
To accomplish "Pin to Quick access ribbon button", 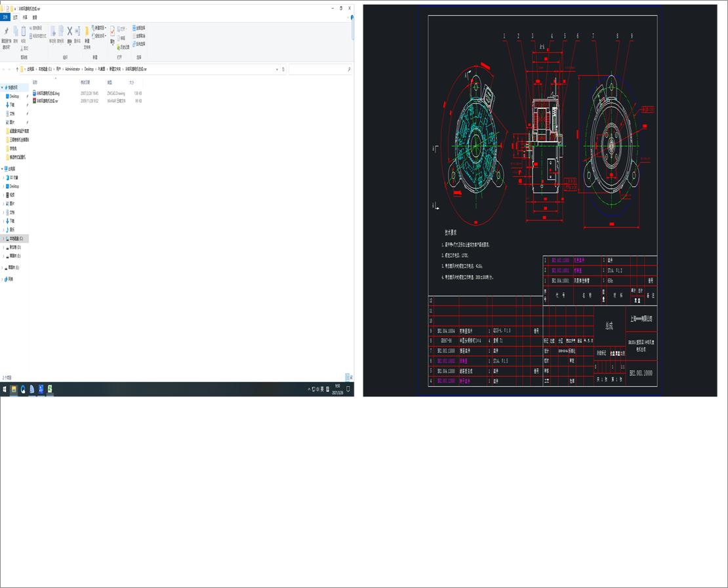I will [6, 37].
